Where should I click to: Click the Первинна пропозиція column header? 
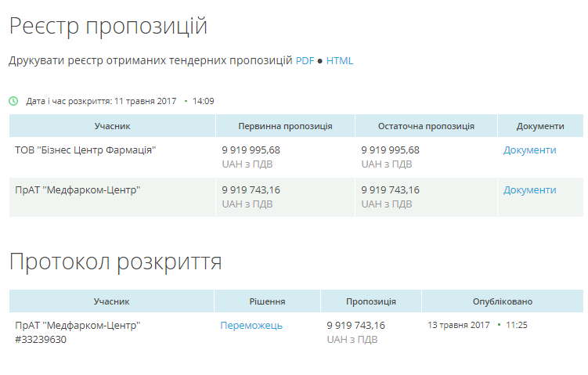click(285, 126)
